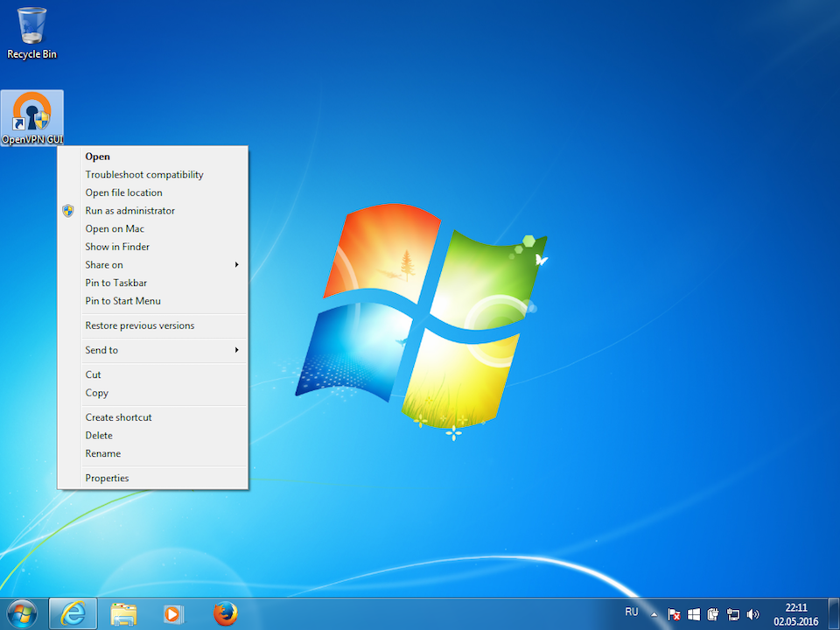The image size is (840, 630).
Task: Expand the Send to submenu arrow
Action: click(236, 350)
